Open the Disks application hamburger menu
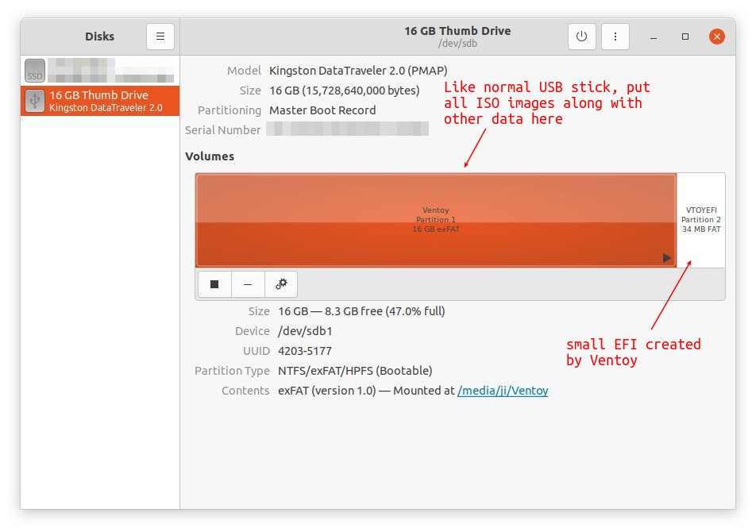 coord(160,37)
